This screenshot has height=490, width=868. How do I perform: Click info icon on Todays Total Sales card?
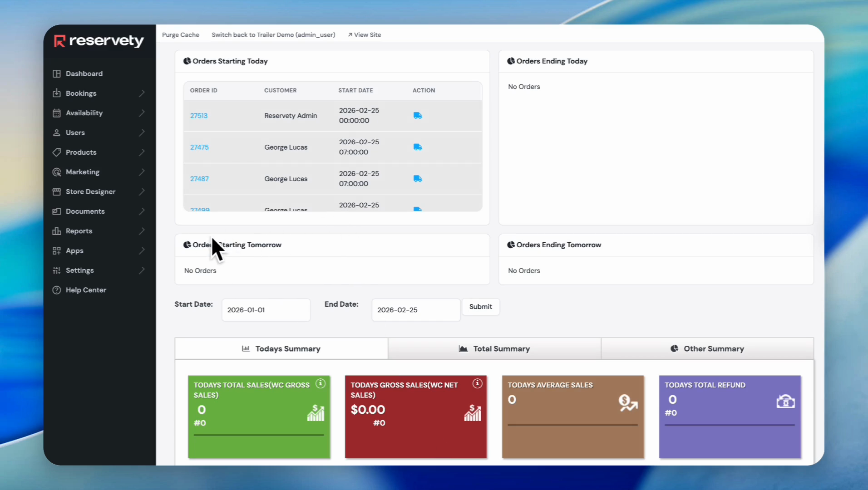tap(321, 383)
